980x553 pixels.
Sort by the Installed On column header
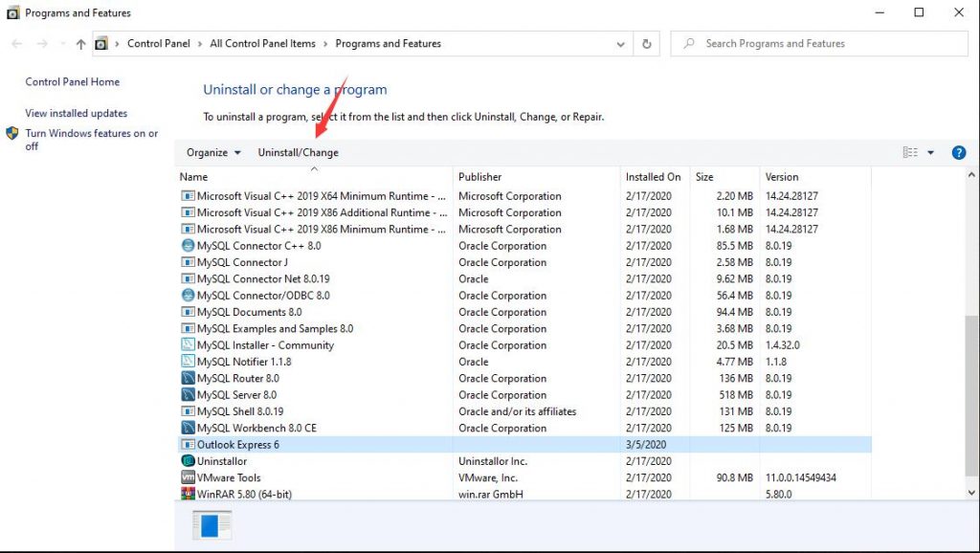tap(655, 177)
